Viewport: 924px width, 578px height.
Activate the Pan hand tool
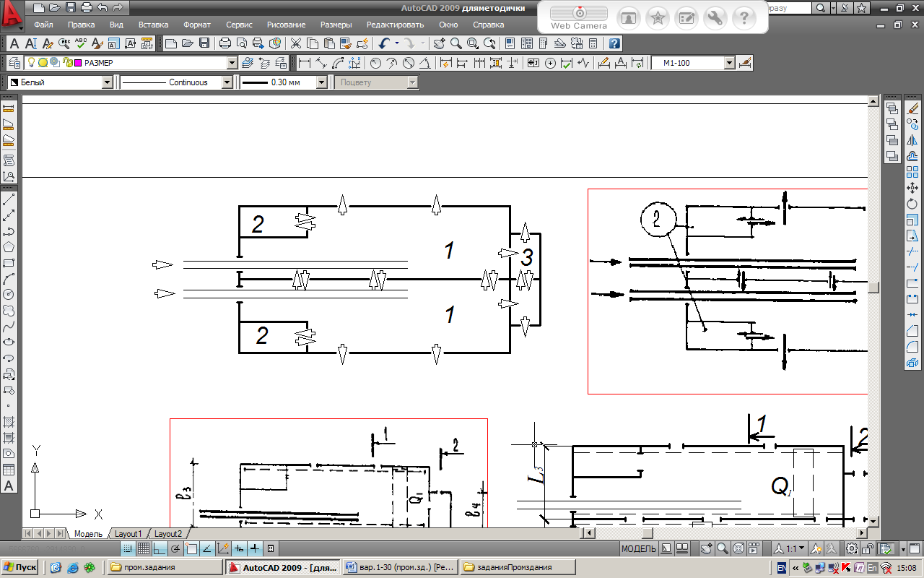click(440, 43)
